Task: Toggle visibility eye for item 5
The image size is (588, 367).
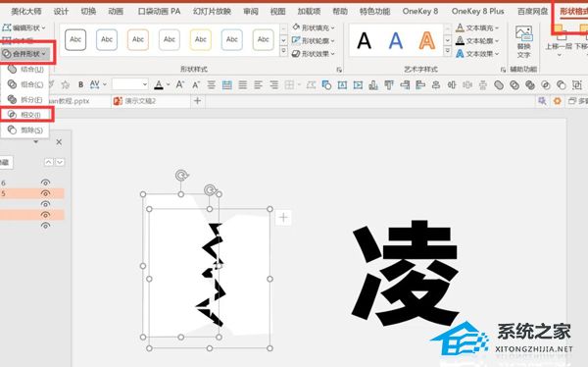Action: click(x=45, y=193)
